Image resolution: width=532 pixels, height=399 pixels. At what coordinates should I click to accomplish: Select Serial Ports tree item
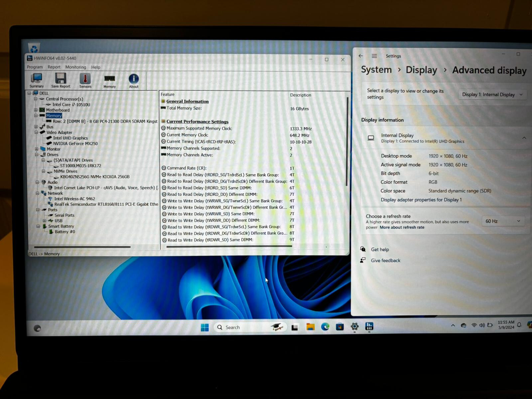(65, 215)
